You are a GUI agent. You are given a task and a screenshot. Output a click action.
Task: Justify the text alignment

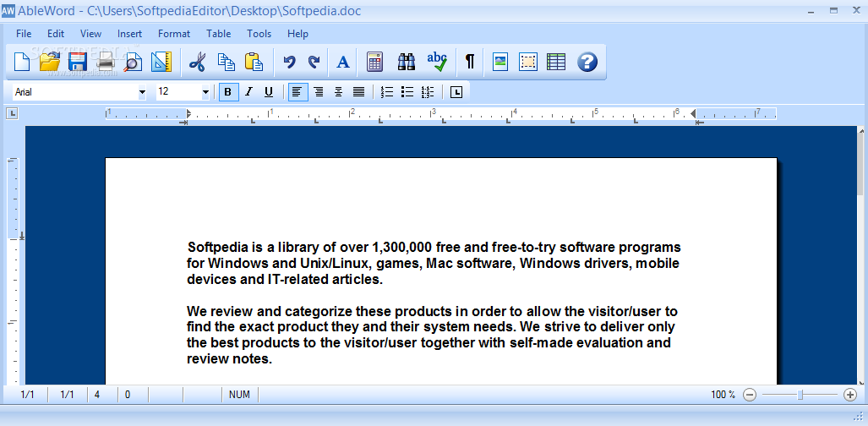[x=358, y=92]
